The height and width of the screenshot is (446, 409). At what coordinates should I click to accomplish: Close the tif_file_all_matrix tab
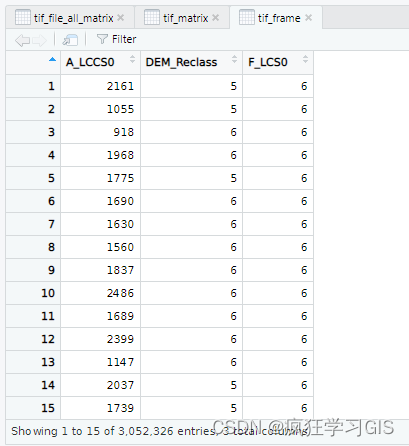coord(121,18)
